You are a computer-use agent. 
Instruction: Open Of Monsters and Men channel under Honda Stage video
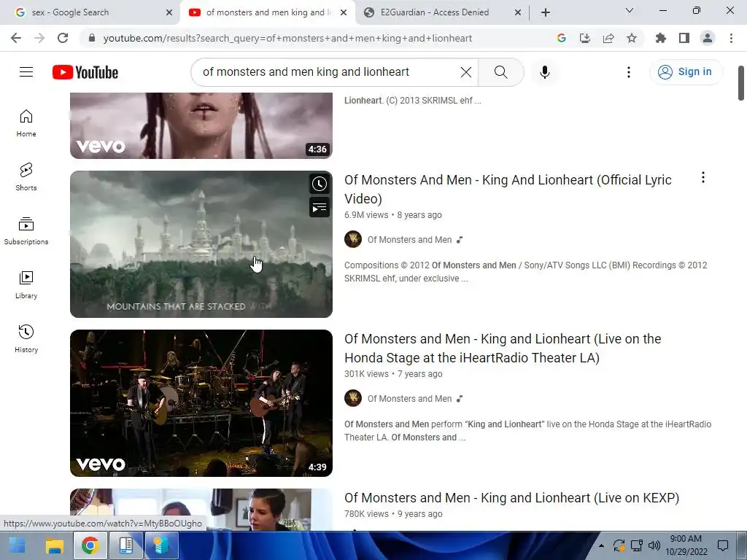[x=409, y=399]
